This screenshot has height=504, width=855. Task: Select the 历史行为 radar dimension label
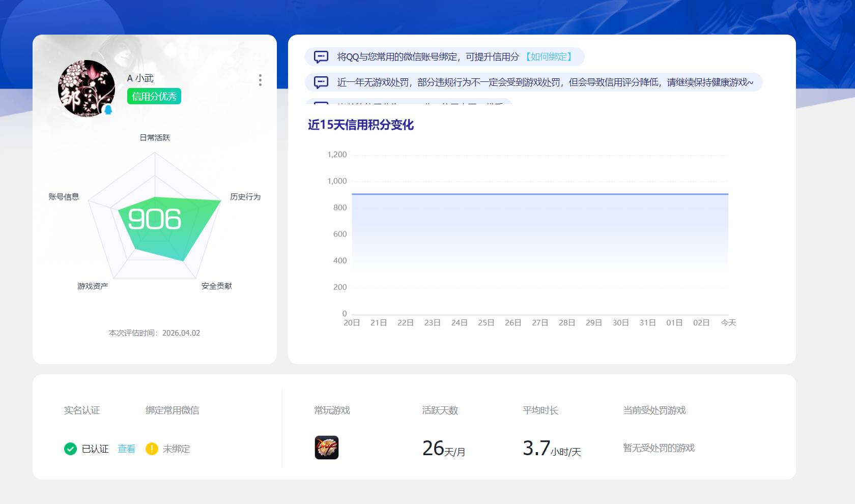pos(246,197)
